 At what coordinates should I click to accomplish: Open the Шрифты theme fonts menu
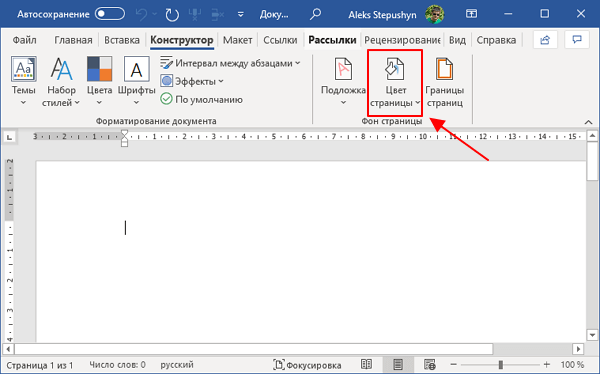click(x=136, y=80)
